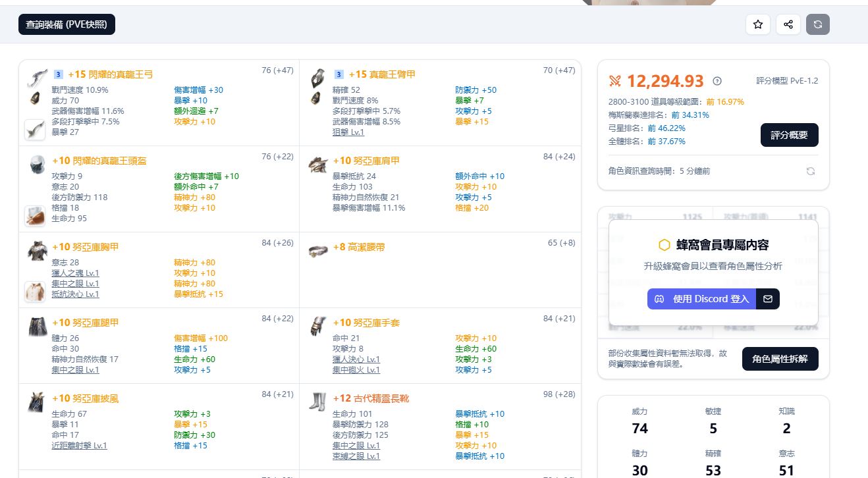Open the 狙擊 Lv.1 skill link
This screenshot has height=478, width=868.
(348, 132)
